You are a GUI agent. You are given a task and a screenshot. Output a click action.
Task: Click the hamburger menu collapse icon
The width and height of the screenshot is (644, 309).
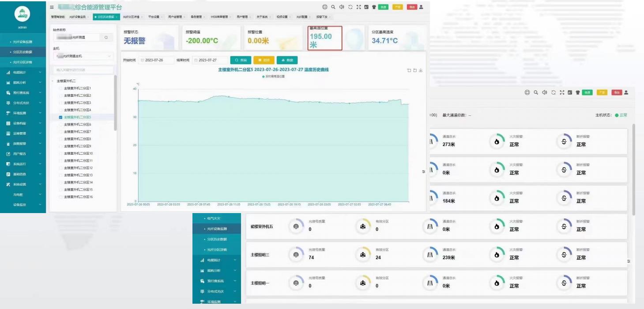52,7
